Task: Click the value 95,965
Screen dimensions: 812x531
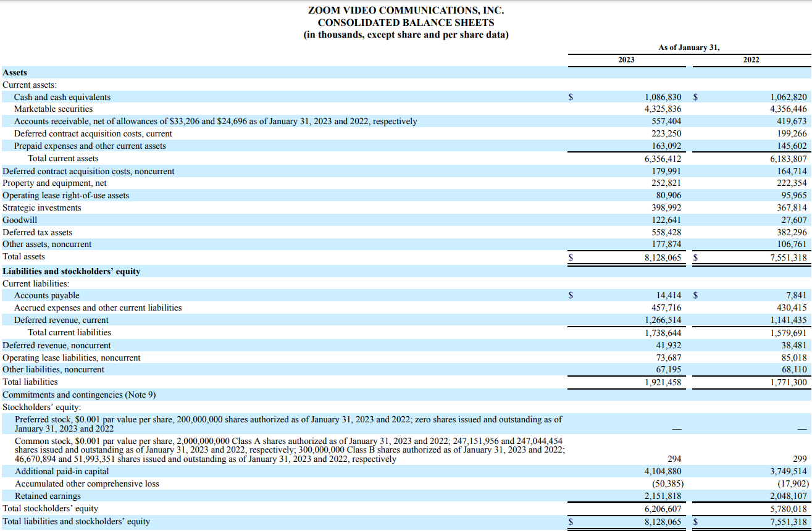Action: click(x=794, y=196)
